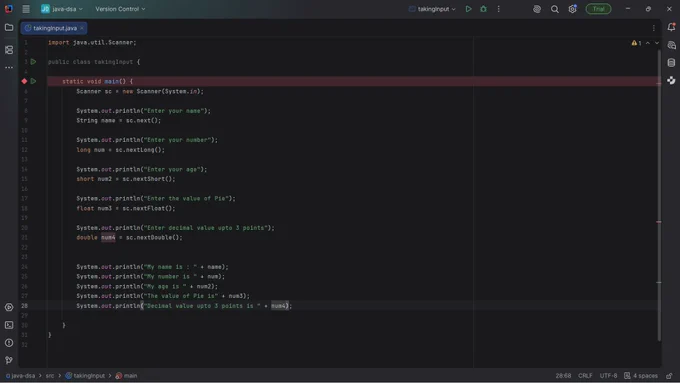Viewport: 680px width, 383px height.
Task: Click the "My number is" println line
Action: click(151, 276)
